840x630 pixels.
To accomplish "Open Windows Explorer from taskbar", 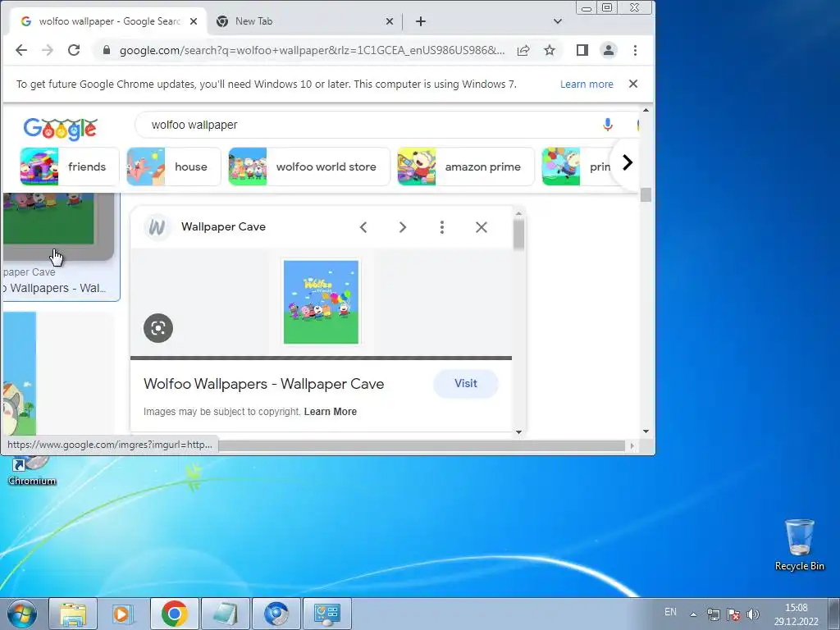I will coord(73,614).
